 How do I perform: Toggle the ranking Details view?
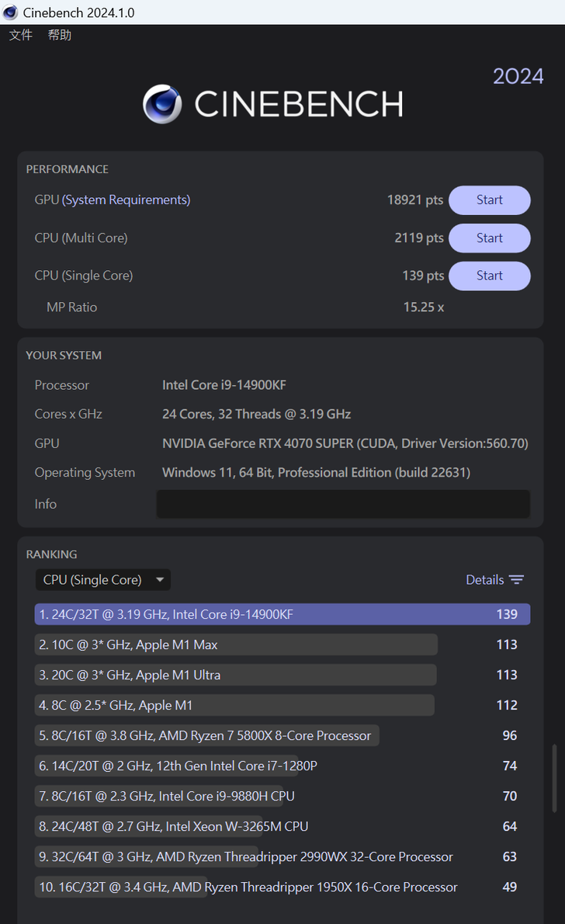click(485, 580)
